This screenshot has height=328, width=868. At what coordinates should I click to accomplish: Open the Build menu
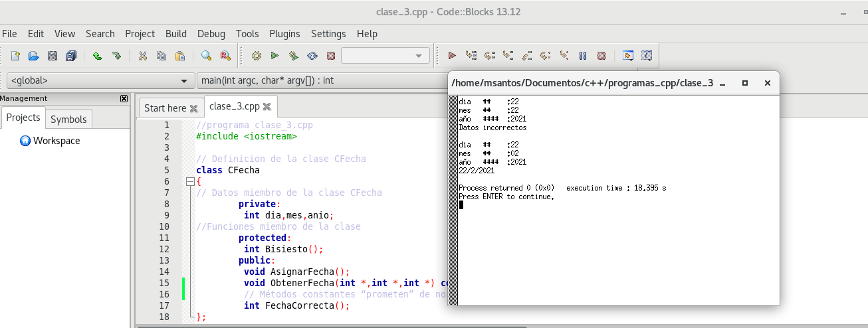[176, 34]
